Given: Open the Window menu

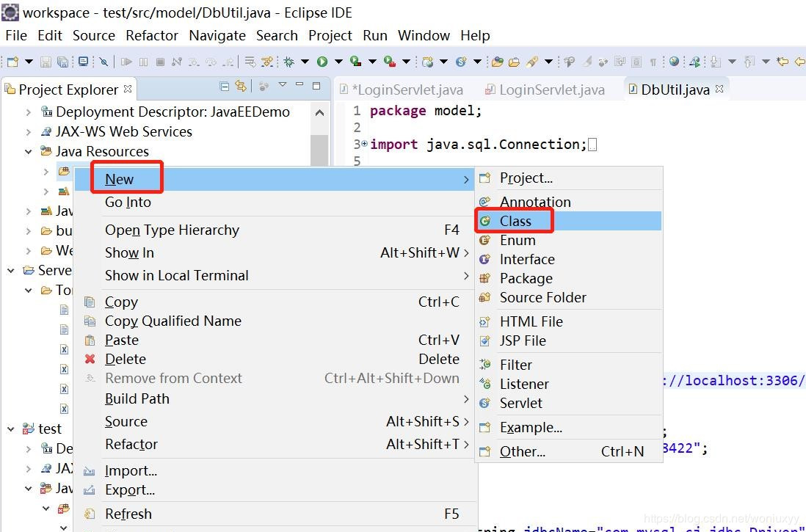Looking at the screenshot, I should click(424, 35).
